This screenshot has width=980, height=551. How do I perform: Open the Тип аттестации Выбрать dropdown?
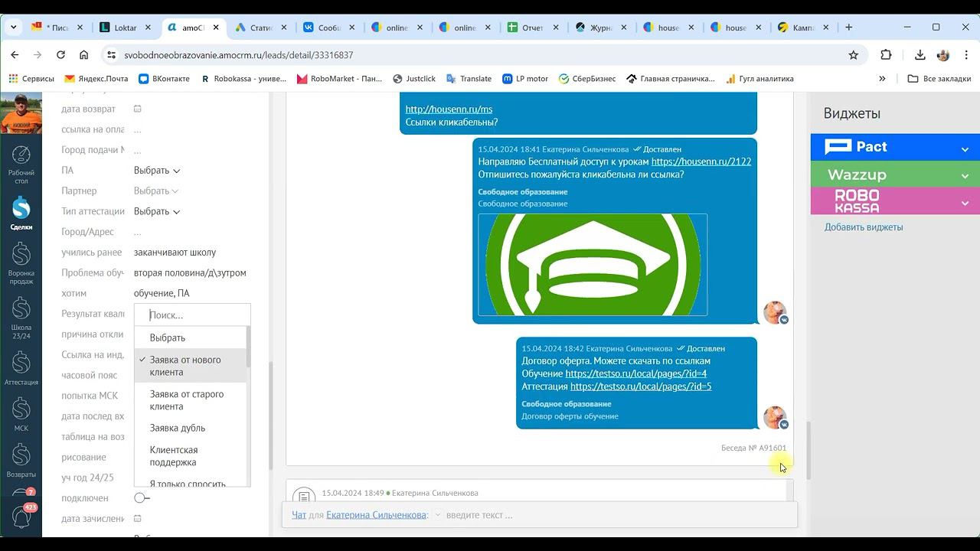pos(157,211)
